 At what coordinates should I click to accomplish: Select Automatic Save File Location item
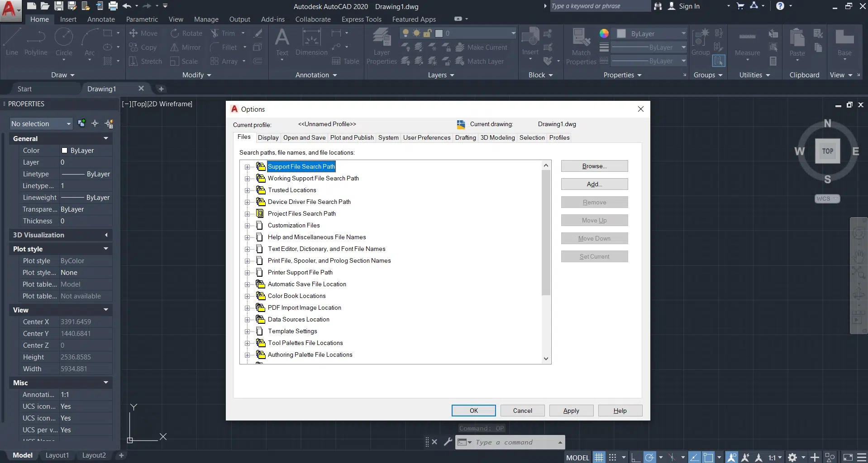click(x=306, y=284)
